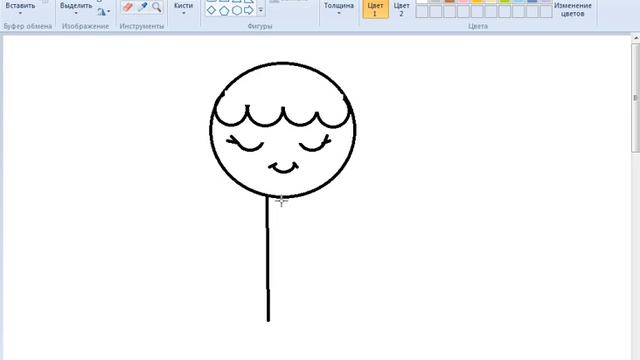Select the Magnifier zoom tool
The width and height of the screenshot is (640, 360).
click(156, 7)
